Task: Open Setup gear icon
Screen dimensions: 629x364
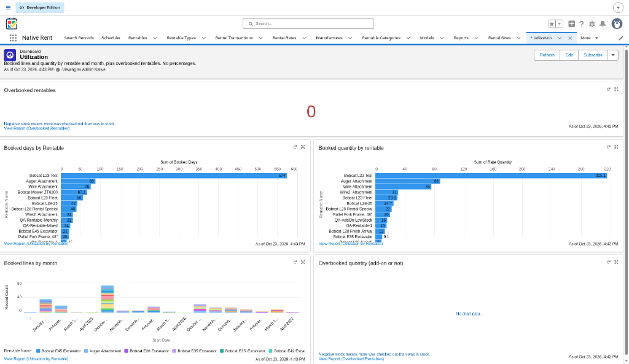Action: tap(592, 24)
